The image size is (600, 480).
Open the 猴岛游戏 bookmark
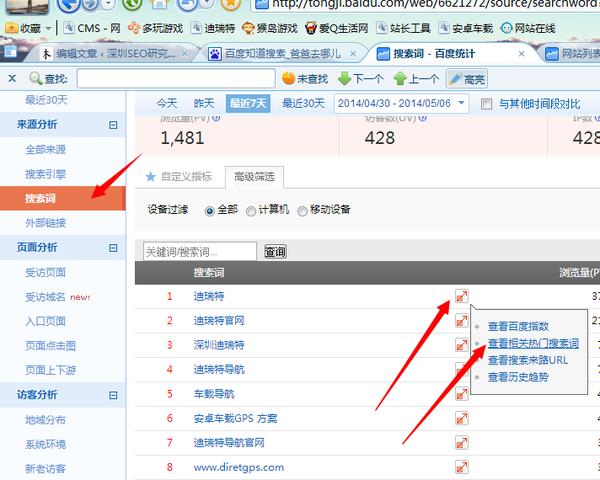click(x=270, y=28)
